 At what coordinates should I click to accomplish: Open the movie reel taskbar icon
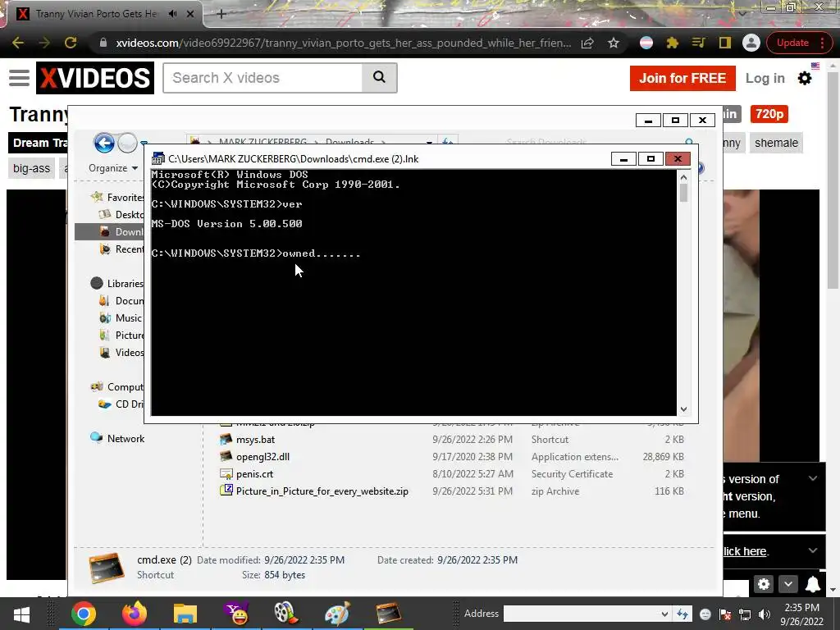286,614
